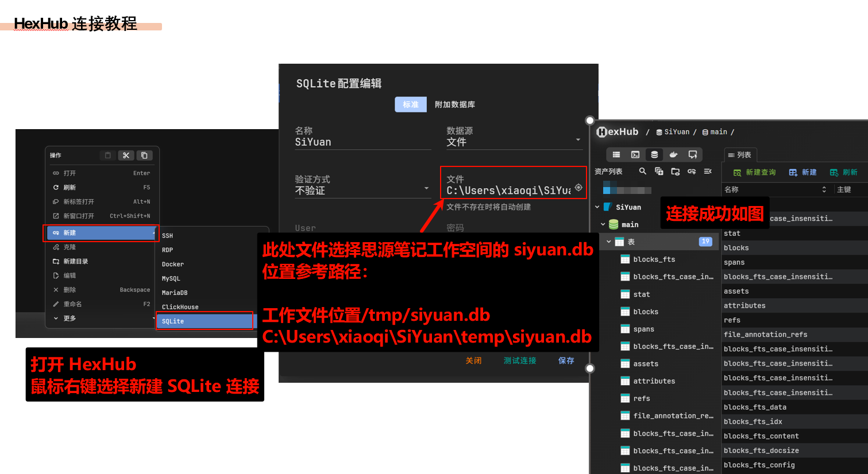The width and height of the screenshot is (868, 474).
Task: Click the 保存 button
Action: pos(566,361)
